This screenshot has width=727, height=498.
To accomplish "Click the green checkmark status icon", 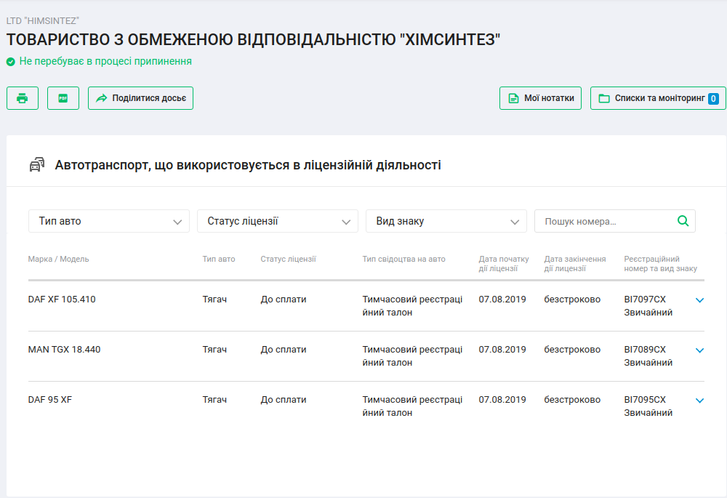I will point(11,62).
